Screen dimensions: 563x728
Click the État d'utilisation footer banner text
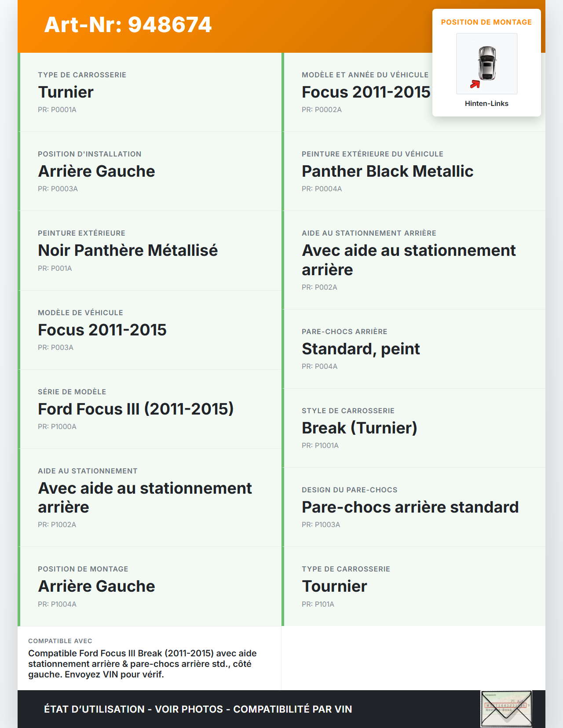(x=198, y=709)
